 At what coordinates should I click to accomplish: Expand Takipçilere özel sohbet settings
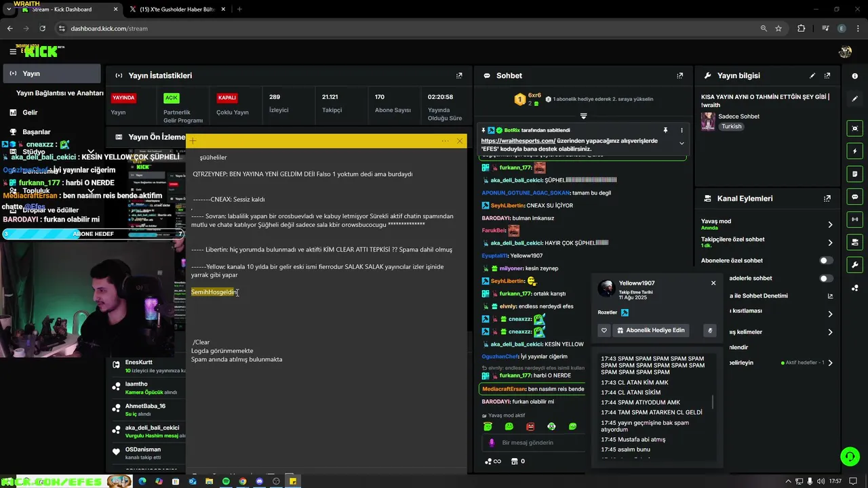(830, 242)
